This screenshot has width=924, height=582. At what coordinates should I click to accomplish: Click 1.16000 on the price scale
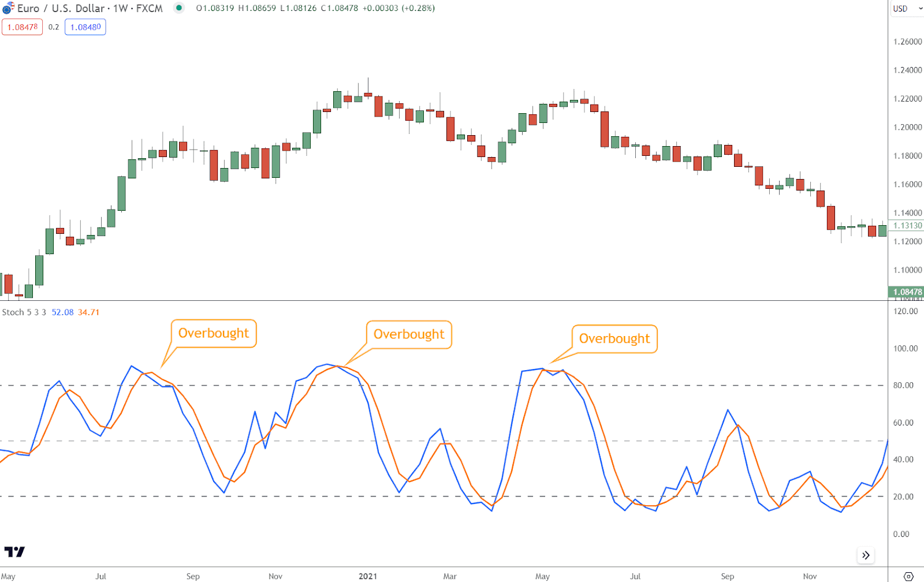(x=907, y=184)
